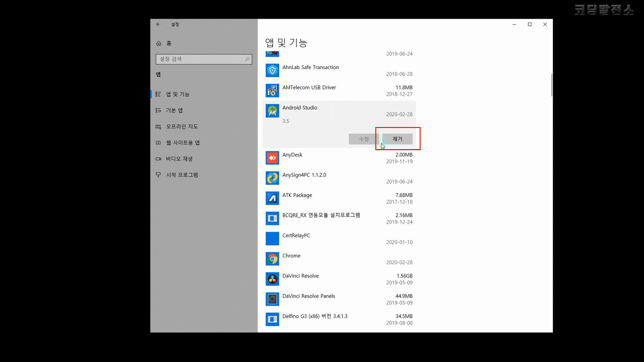
Task: Select the Chrome entry
Action: (339, 259)
